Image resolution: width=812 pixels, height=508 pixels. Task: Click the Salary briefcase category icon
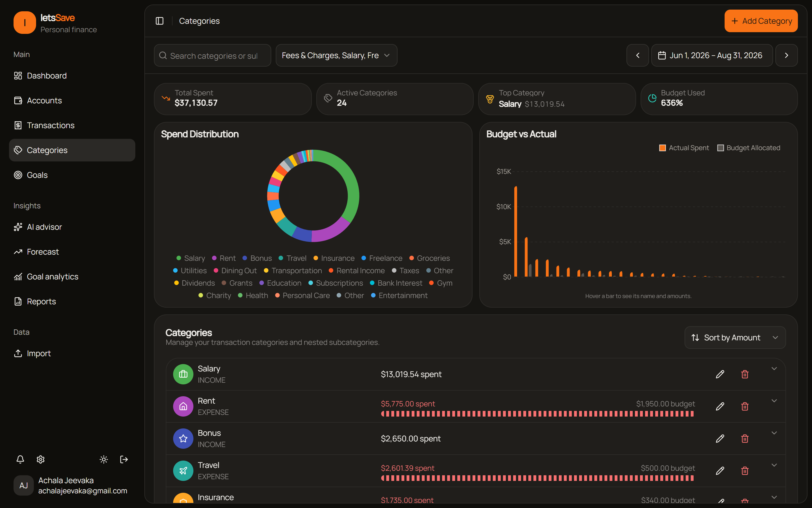(183, 374)
